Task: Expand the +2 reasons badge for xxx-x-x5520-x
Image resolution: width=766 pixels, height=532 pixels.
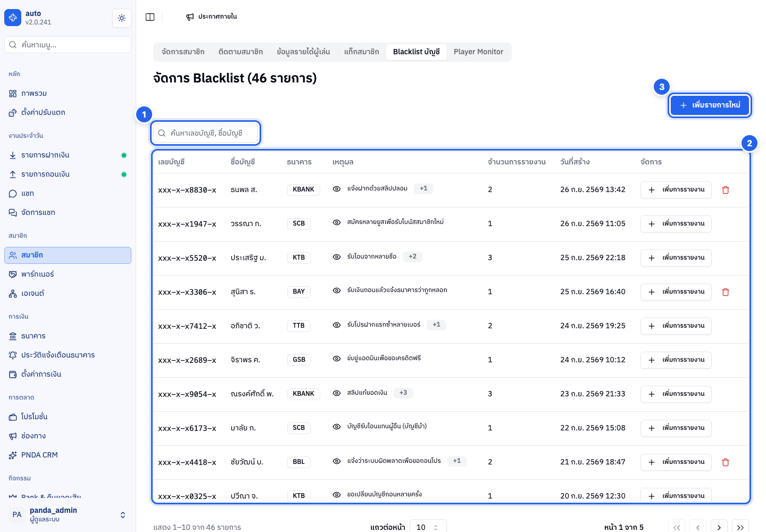Action: [x=413, y=256]
